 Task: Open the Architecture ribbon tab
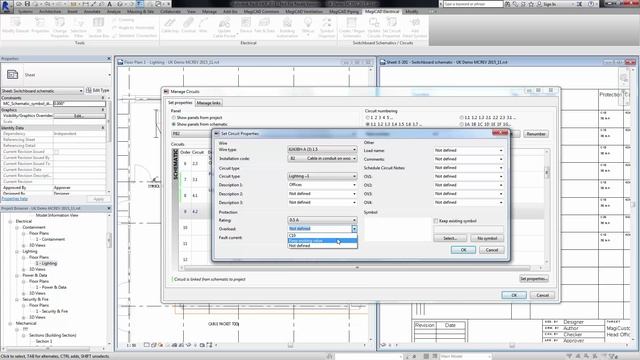tap(50, 11)
